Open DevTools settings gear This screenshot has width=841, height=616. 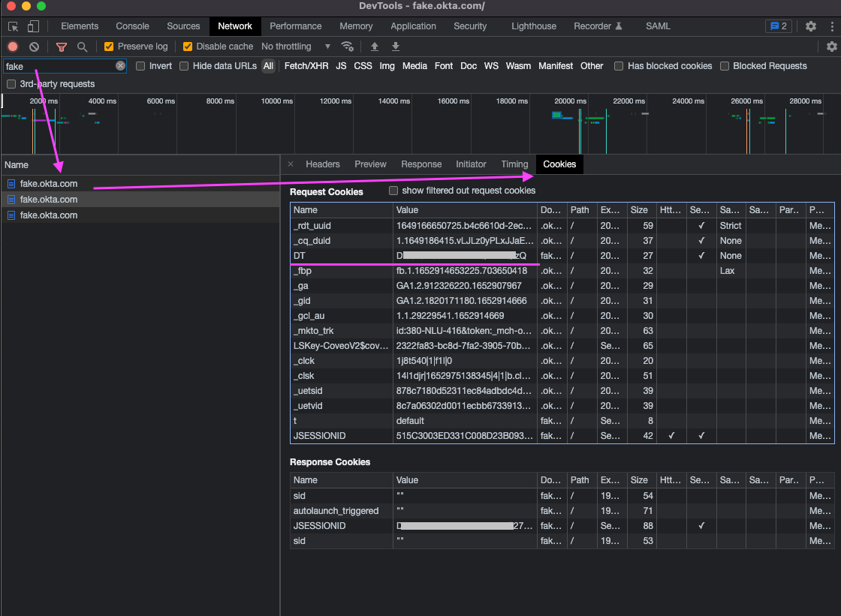coord(811,26)
